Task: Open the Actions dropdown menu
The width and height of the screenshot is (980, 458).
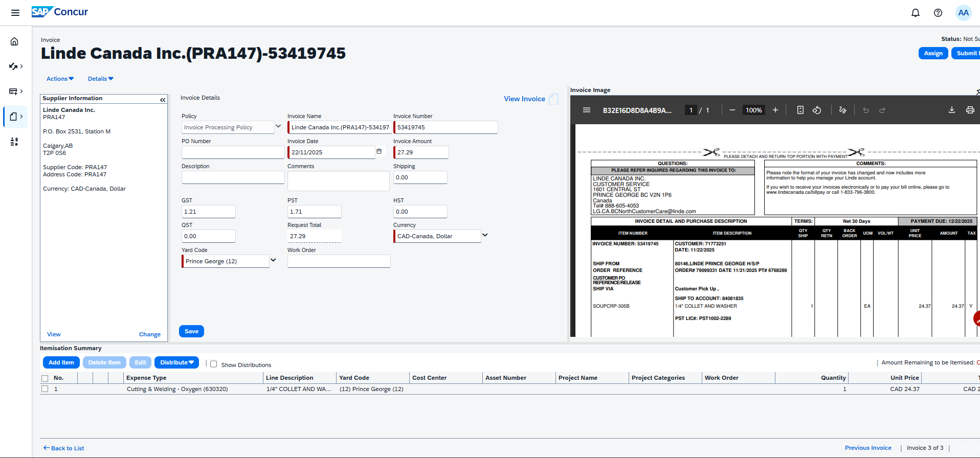Action: point(60,79)
